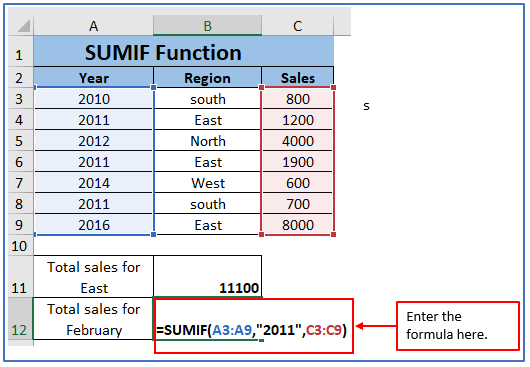Screen dimensions: 530x367
Task: Select the cell containing 2012
Action: point(94,140)
